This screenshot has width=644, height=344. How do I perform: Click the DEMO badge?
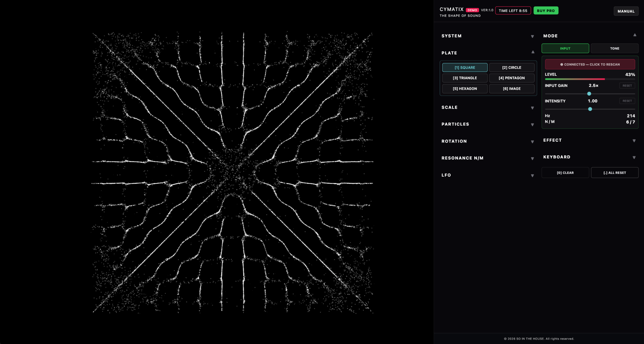point(472,10)
